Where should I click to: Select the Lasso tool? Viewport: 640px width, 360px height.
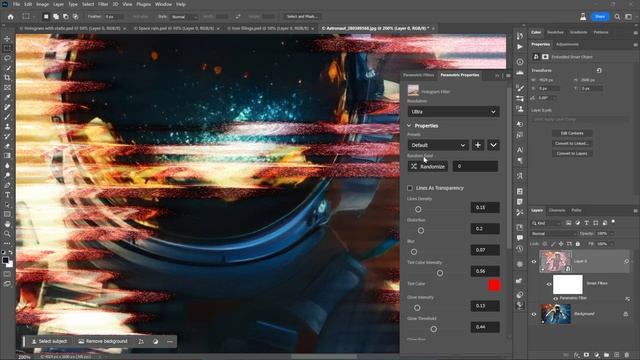[x=7, y=58]
